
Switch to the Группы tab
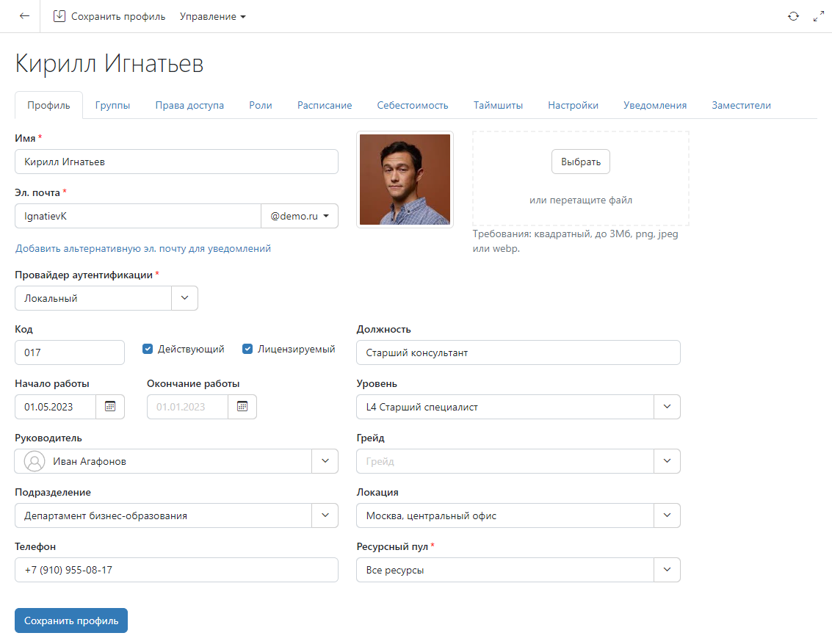112,105
